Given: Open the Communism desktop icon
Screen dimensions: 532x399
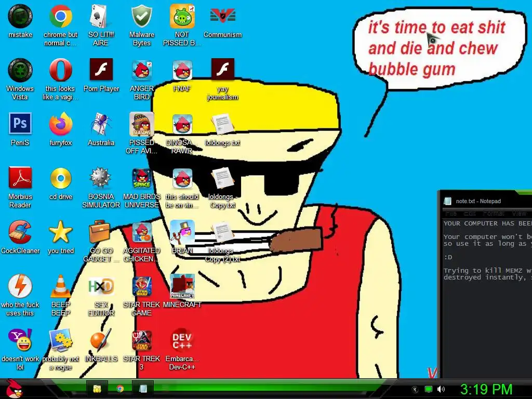Looking at the screenshot, I should point(222,16).
